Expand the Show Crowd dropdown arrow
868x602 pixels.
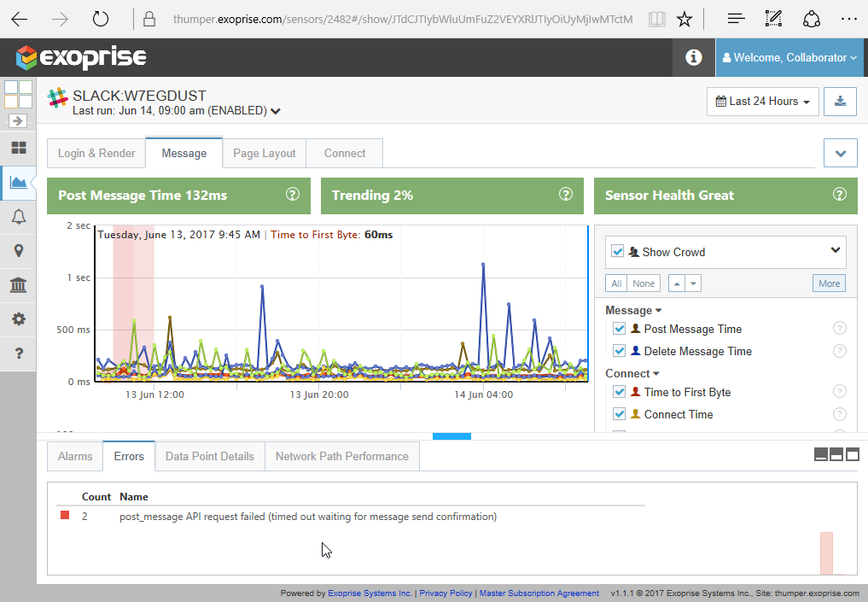836,250
